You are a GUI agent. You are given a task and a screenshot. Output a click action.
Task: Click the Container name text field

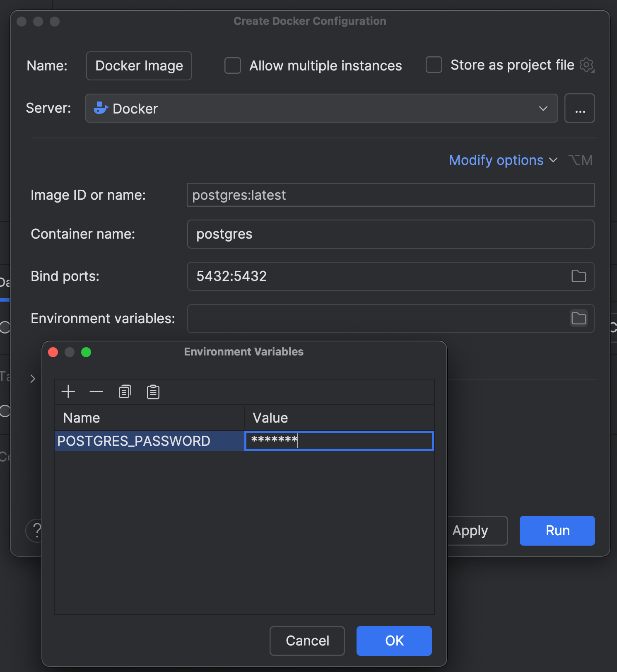coord(390,234)
